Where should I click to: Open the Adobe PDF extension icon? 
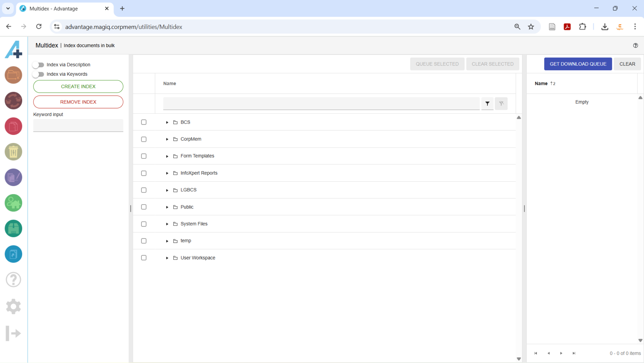coord(567,27)
